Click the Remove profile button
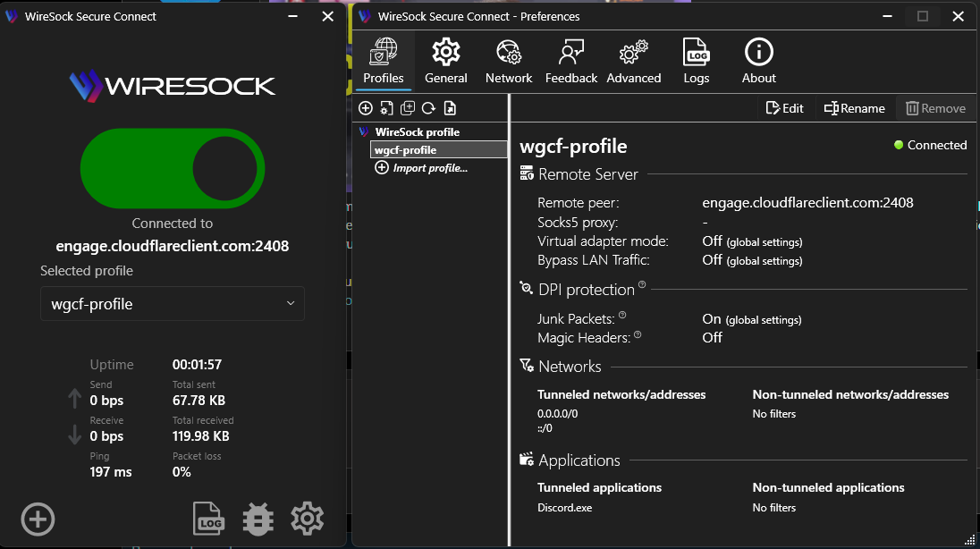The image size is (980, 549). click(935, 108)
